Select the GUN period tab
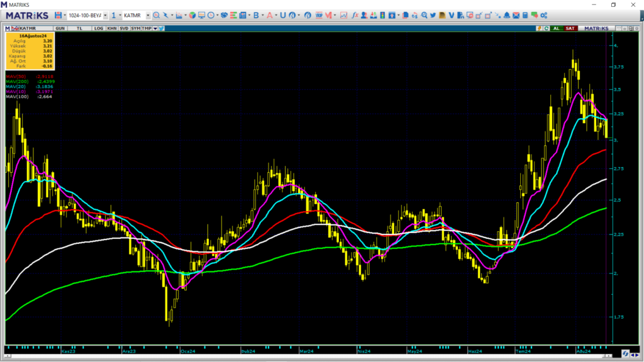Viewport: 644px width, 362px height. coord(60,28)
